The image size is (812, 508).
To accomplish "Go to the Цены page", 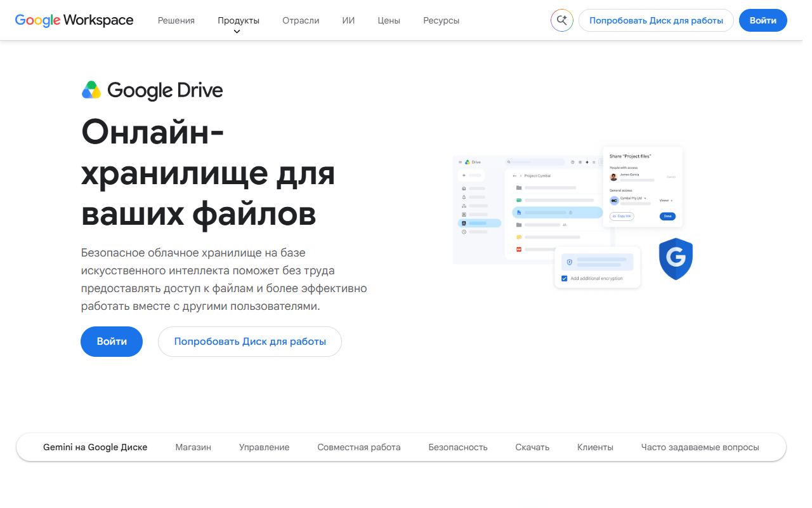I will (x=389, y=20).
